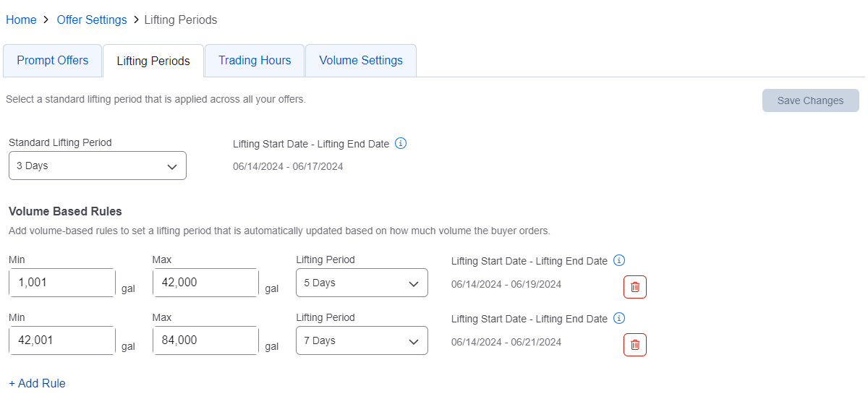The height and width of the screenshot is (399, 868).
Task: Select the Lifting Periods tab
Action: point(153,61)
